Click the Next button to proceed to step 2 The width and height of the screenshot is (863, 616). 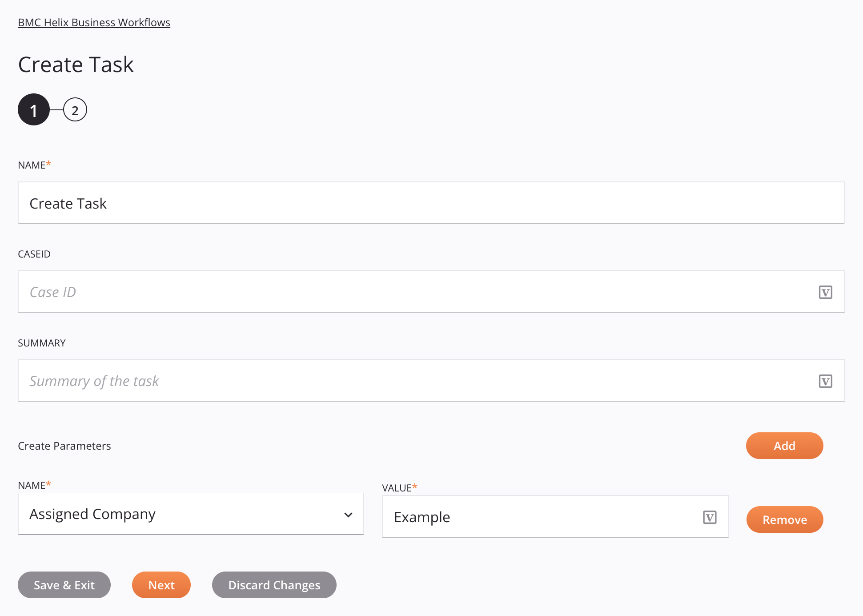[162, 585]
